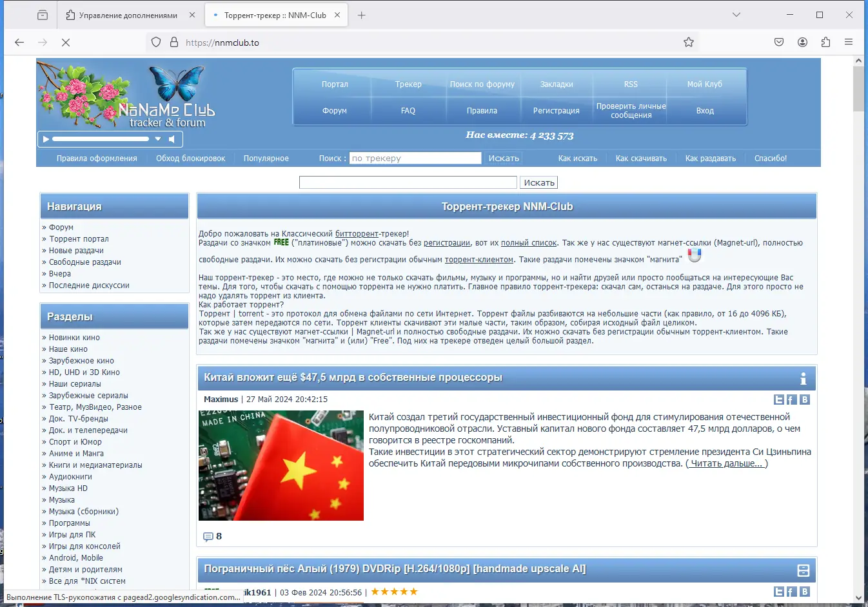Viewport: 868px width, 607px height.
Task: Click the page vertical scrollbar thumb
Action: click(858, 89)
